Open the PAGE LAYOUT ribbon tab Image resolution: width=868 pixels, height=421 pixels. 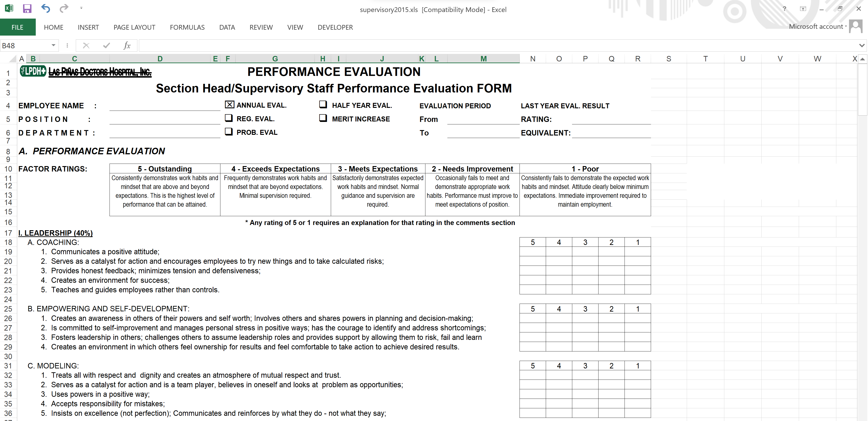[x=134, y=27]
